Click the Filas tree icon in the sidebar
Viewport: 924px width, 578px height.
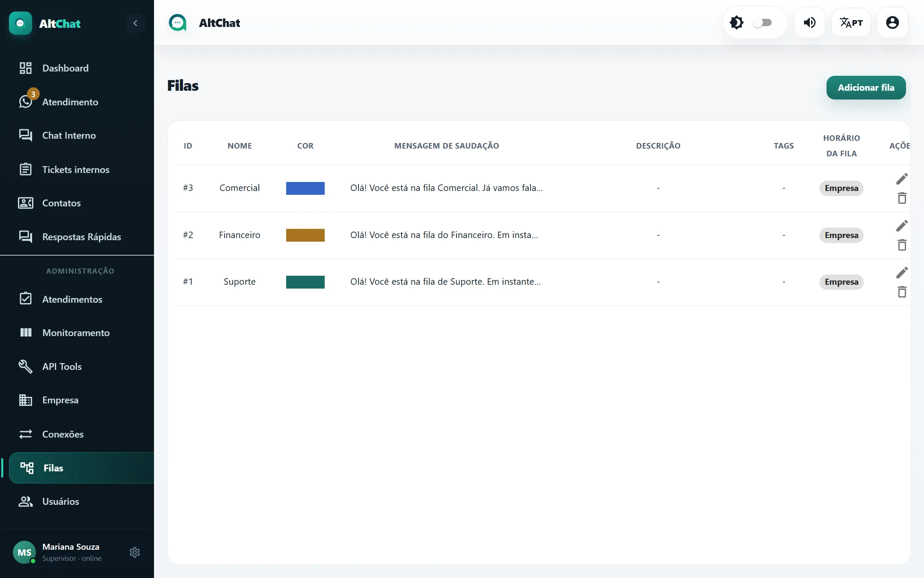27,468
